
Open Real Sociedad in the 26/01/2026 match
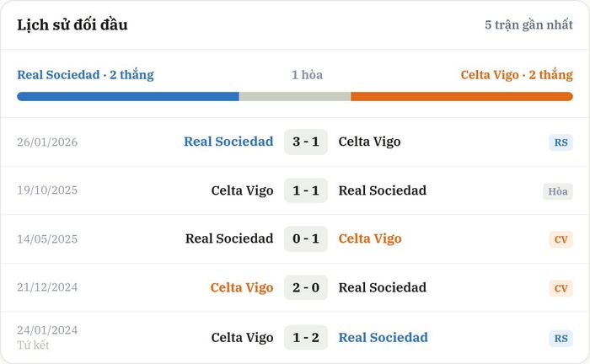pyautogui.click(x=228, y=142)
